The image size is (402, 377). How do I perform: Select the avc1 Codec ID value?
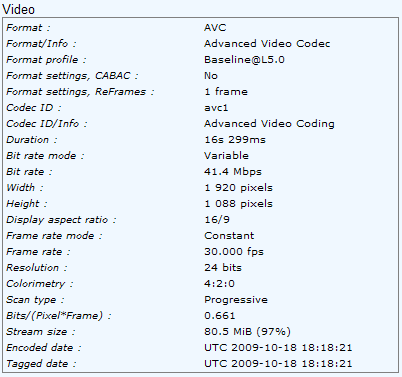coord(216,108)
